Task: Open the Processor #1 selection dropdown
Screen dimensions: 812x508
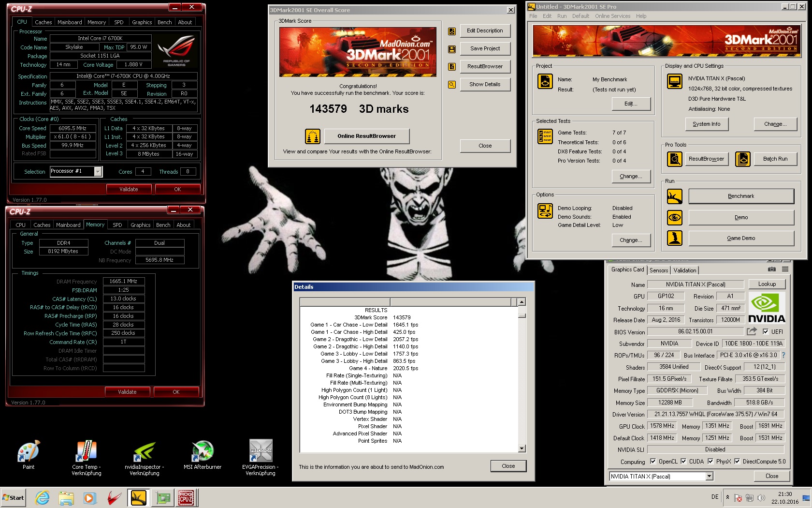Action: 98,171
